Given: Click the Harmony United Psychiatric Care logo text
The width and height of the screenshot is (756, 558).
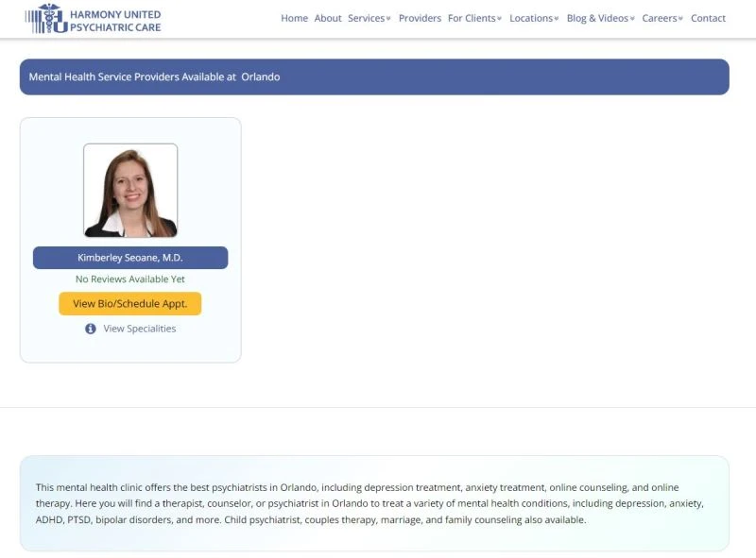Looking at the screenshot, I should pos(115,21).
